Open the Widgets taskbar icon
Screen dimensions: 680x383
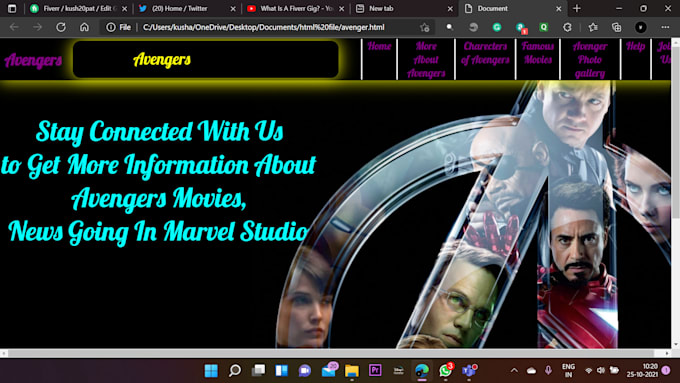pyautogui.click(x=282, y=370)
